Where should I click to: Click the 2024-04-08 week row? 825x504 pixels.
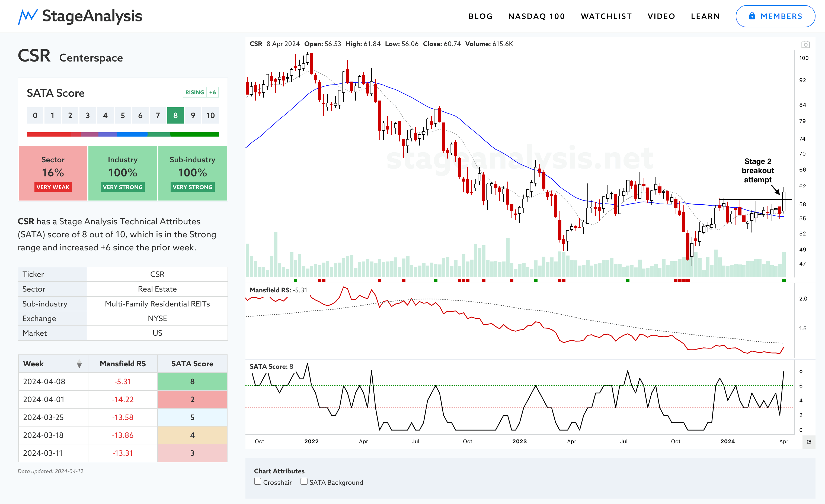coord(123,382)
